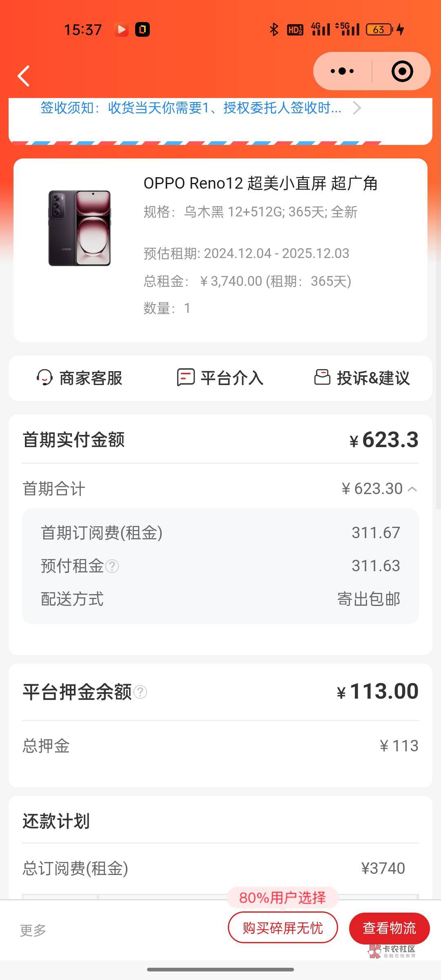Tap the OPPO Reno12 product thumbnail
This screenshot has width=441, height=980.
[80, 228]
